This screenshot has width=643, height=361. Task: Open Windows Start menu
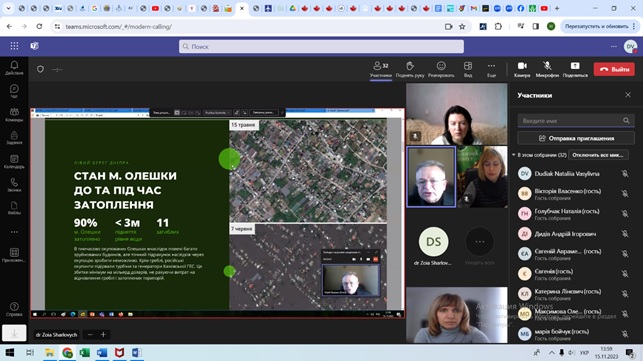coord(10,352)
